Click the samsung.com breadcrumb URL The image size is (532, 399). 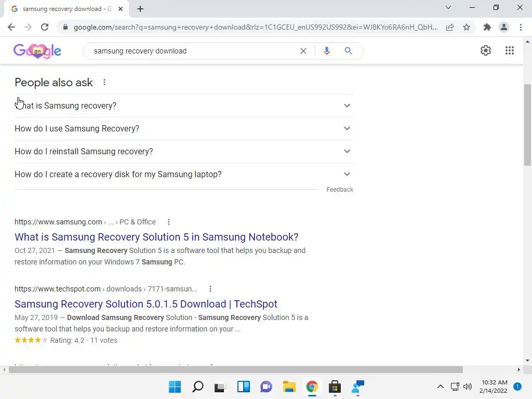(x=85, y=222)
